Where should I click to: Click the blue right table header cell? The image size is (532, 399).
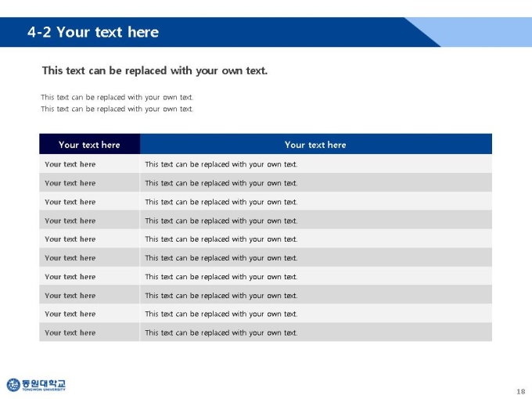(x=316, y=144)
